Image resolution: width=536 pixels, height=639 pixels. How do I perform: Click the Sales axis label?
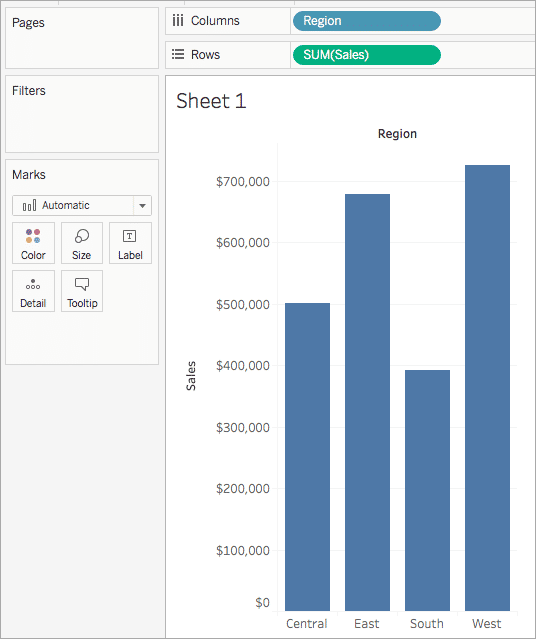191,376
